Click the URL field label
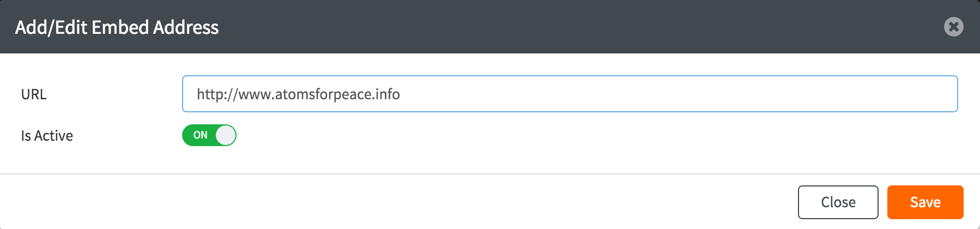The height and width of the screenshot is (229, 980). tap(34, 94)
